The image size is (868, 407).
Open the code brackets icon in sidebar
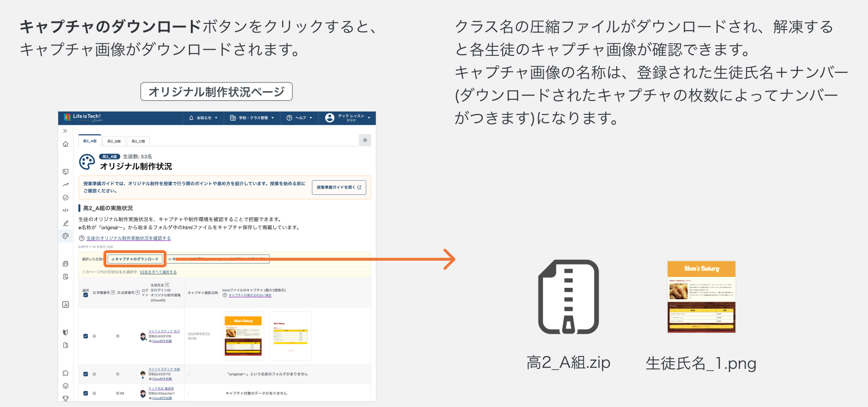coord(65,210)
